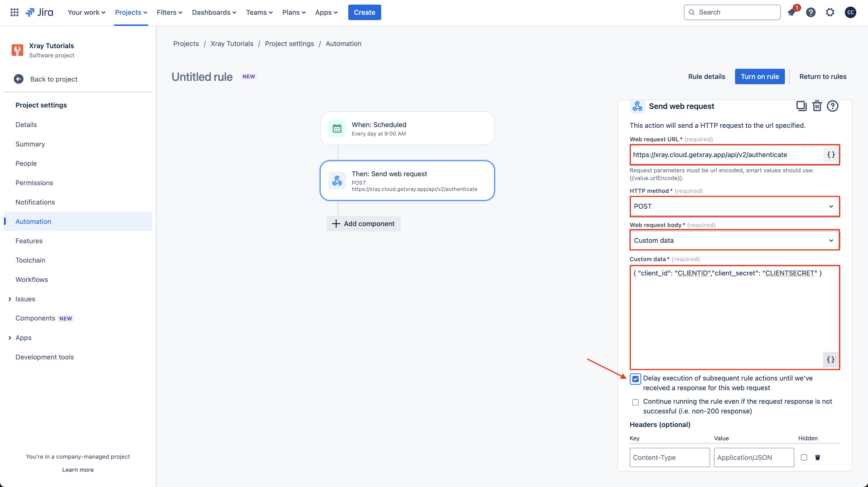Select Summary in Project settings sidebar
This screenshot has width=868, height=487.
[78, 144]
